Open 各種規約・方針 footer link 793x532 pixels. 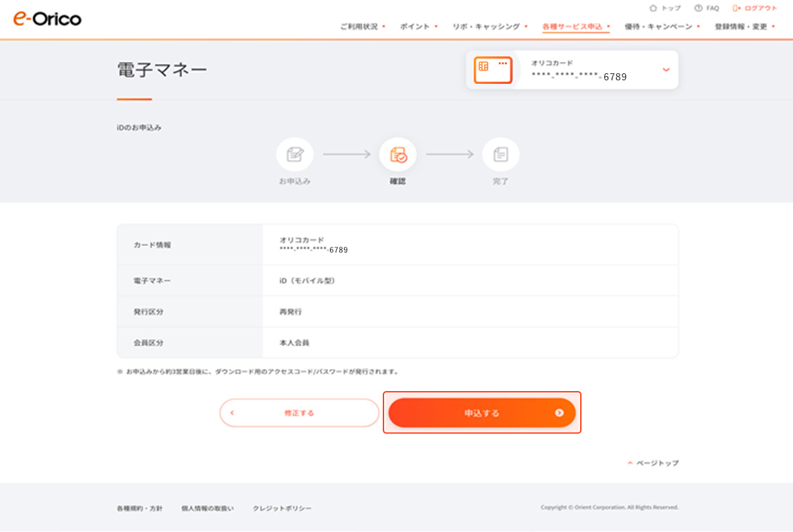(140, 508)
